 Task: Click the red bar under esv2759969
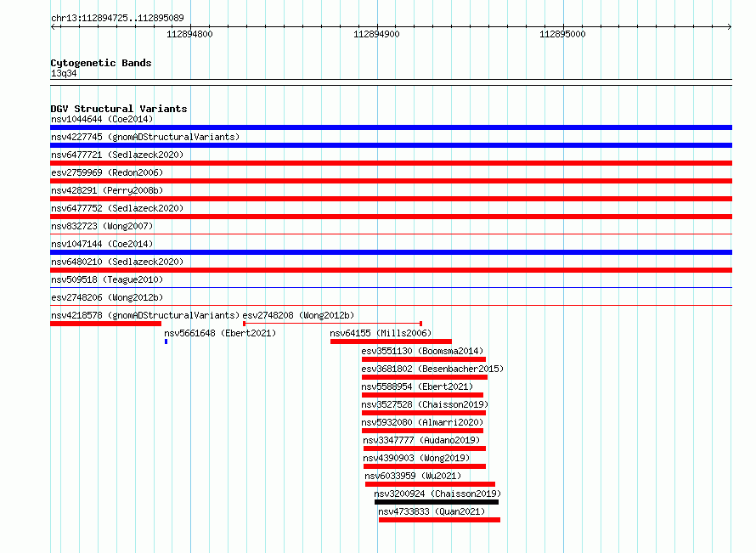391,181
